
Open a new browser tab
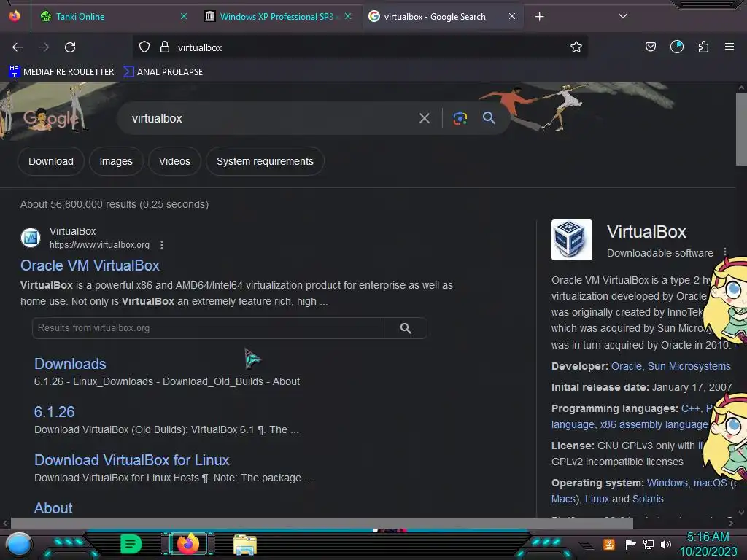(x=539, y=17)
